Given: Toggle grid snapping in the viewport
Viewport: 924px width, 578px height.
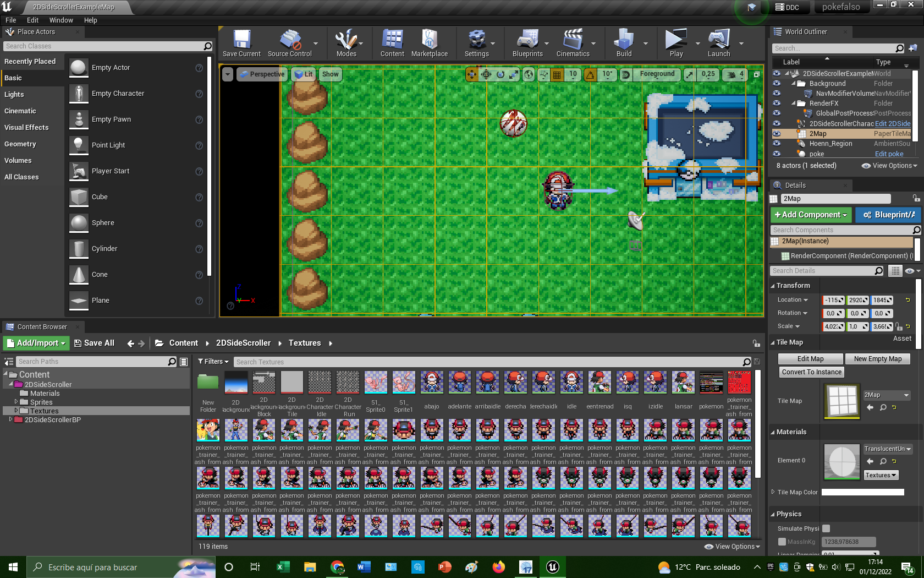Looking at the screenshot, I should (x=557, y=74).
